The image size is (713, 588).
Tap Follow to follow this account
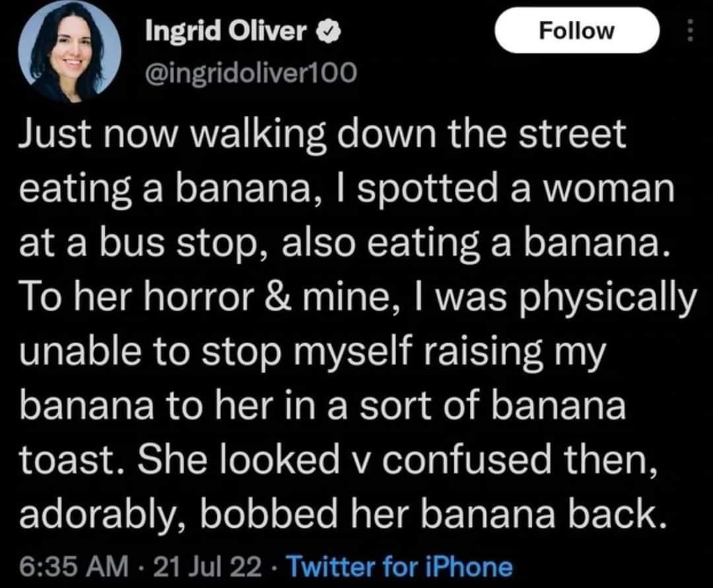(577, 30)
